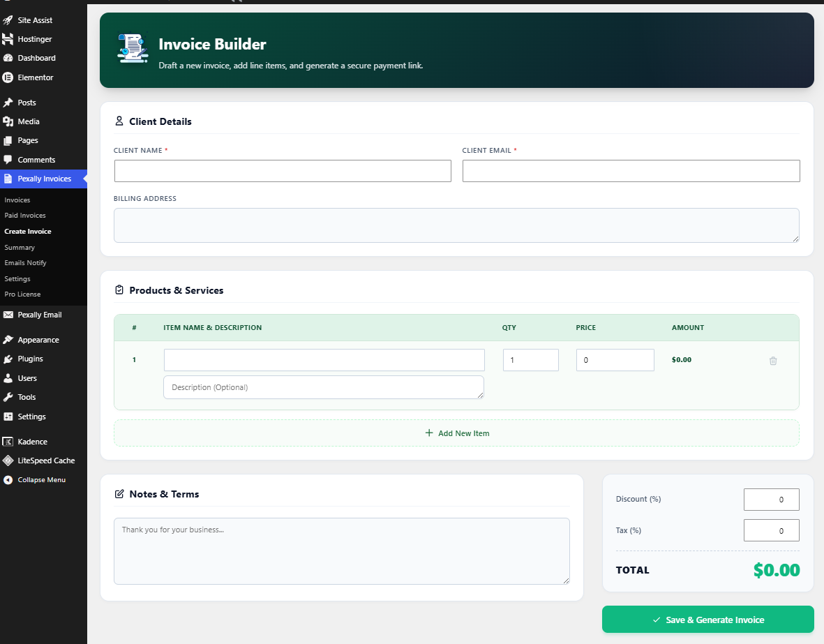Click the Site Assist rocket icon
The width and height of the screenshot is (824, 644).
click(x=8, y=20)
